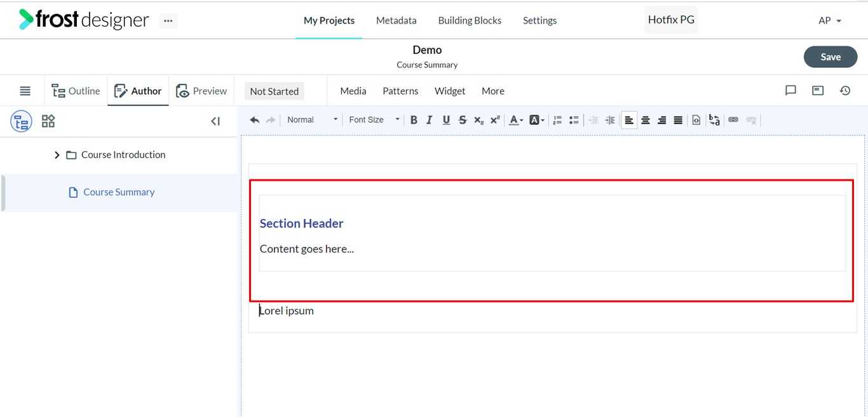Viewport: 868px width, 417px height.
Task: Toggle center text alignment
Action: [x=646, y=120]
